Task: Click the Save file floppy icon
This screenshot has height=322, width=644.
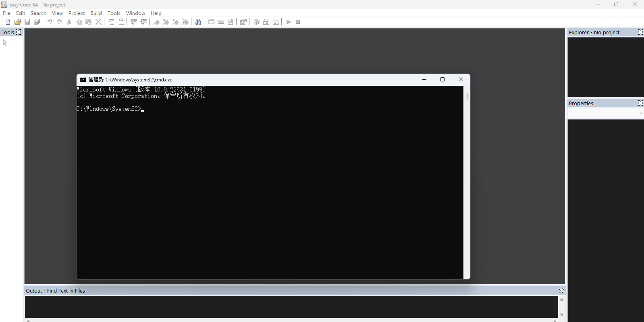Action: 27,22
